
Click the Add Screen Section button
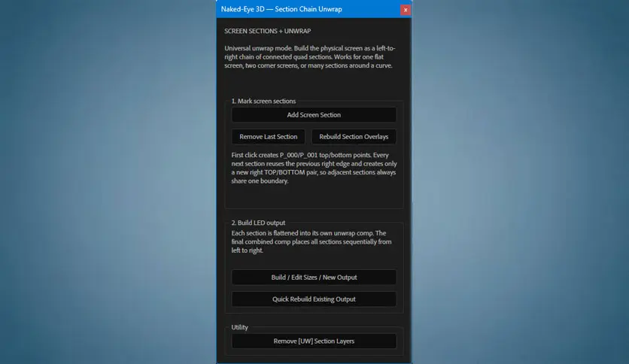coord(314,114)
